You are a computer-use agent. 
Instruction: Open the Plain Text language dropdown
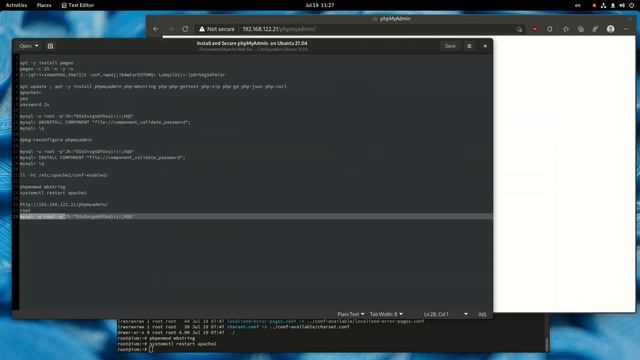pos(351,314)
